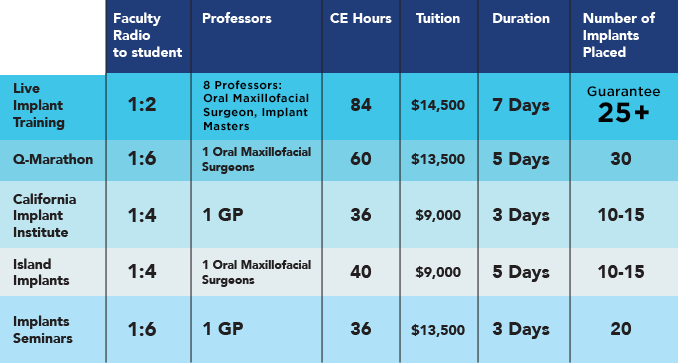Click the 1:2 faculty ratio cell

142,105
